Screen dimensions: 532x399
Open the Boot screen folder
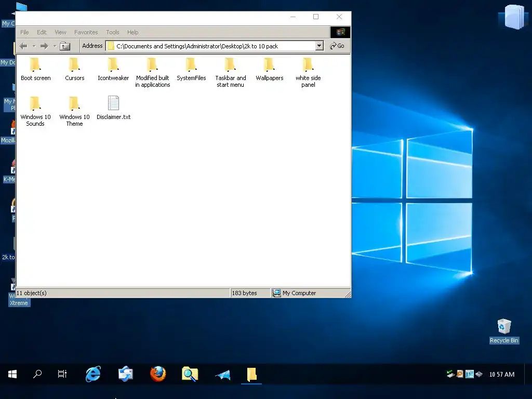coord(35,70)
